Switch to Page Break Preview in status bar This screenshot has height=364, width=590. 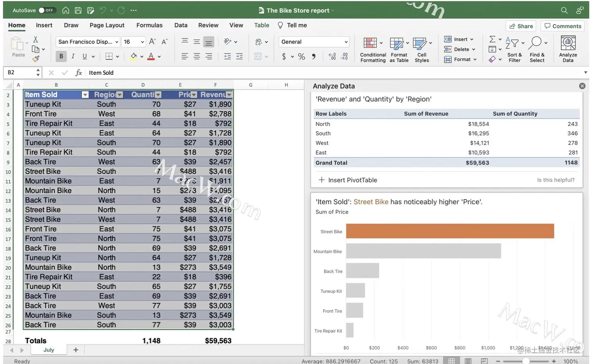tap(484, 361)
